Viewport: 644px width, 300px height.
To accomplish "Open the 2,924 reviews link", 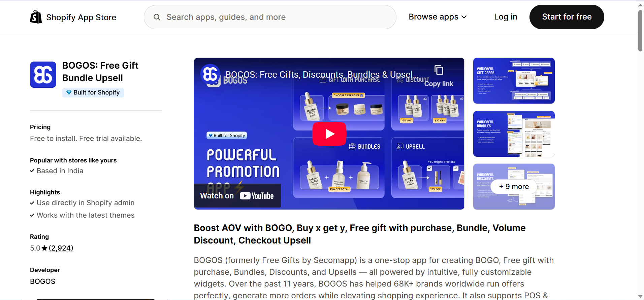I will tap(61, 248).
